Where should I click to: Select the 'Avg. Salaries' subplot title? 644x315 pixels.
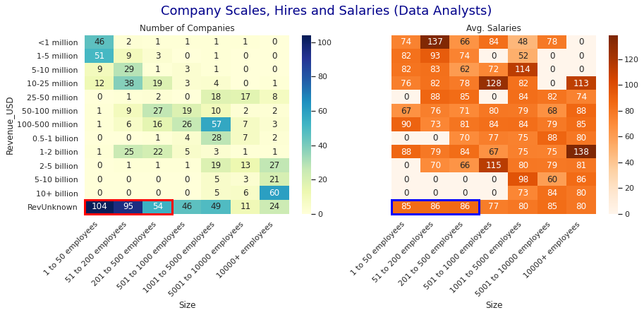(x=494, y=28)
